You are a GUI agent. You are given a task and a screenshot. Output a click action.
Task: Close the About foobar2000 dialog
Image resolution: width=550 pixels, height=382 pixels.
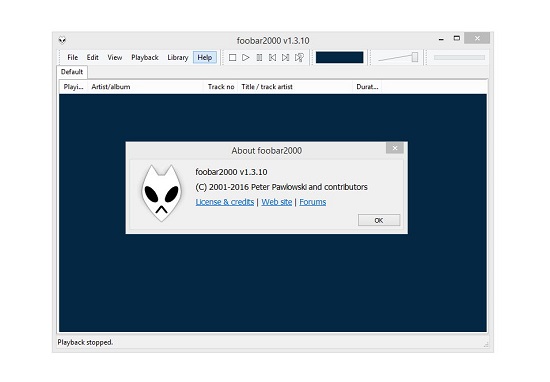[x=395, y=148]
